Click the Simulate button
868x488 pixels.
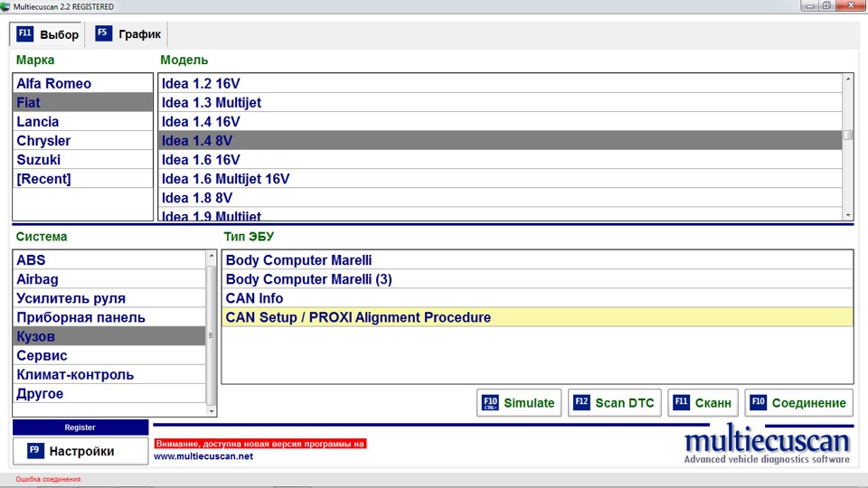click(519, 403)
